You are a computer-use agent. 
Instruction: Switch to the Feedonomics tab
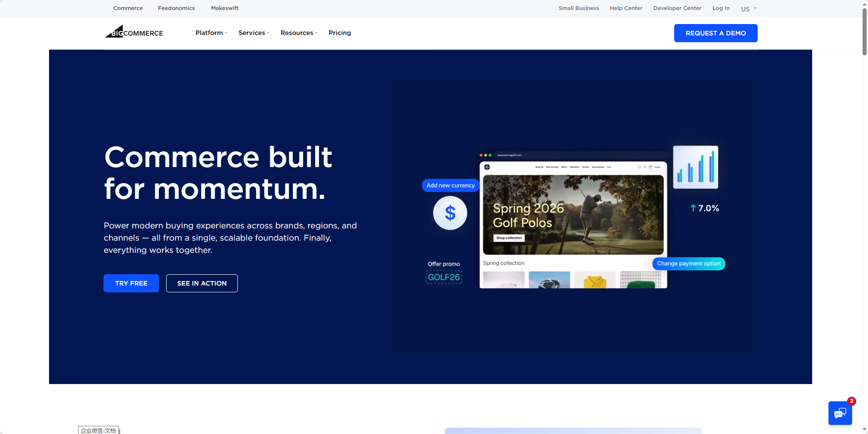pos(176,8)
